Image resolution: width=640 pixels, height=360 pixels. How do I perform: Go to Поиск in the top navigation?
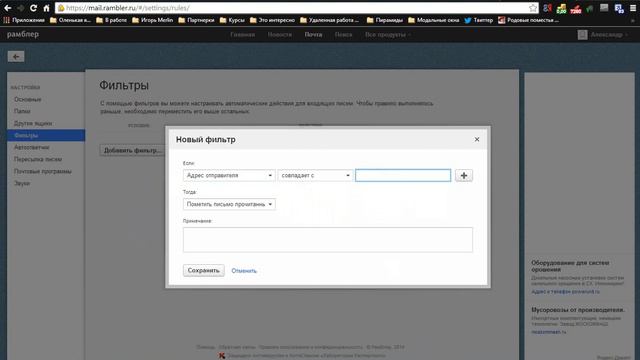point(343,35)
